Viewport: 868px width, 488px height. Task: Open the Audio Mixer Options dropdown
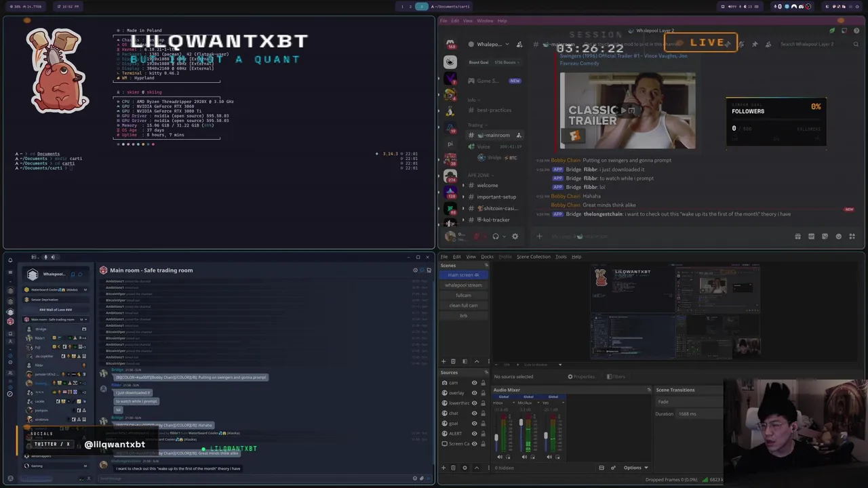[x=635, y=468]
